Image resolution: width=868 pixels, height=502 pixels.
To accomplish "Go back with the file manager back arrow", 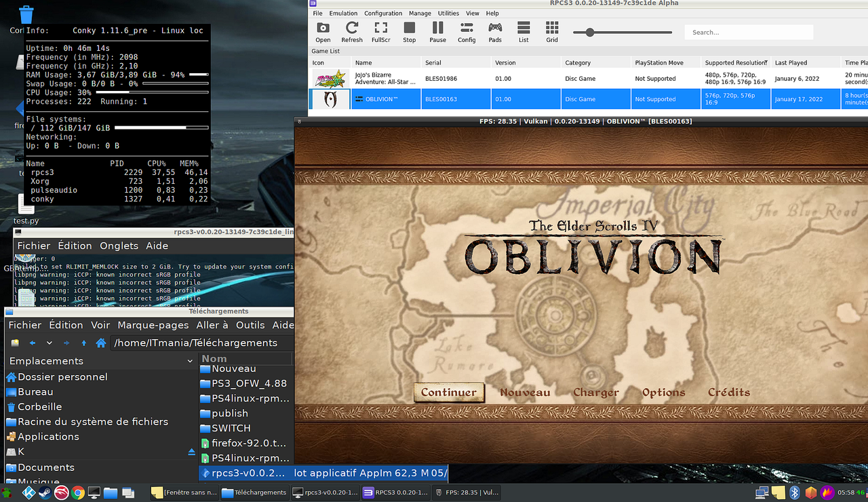I will click(32, 343).
